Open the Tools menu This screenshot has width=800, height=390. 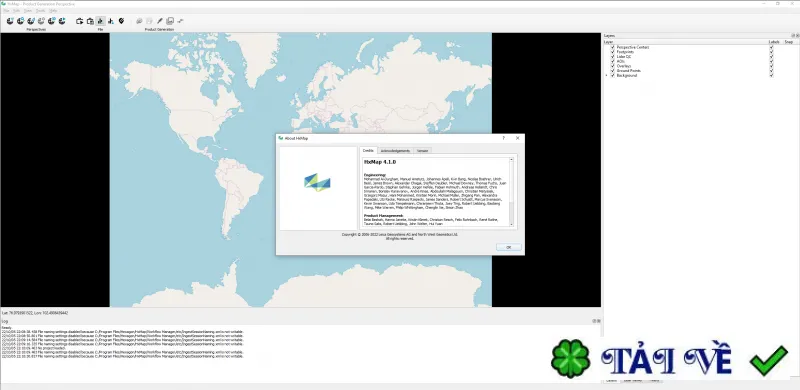40,10
